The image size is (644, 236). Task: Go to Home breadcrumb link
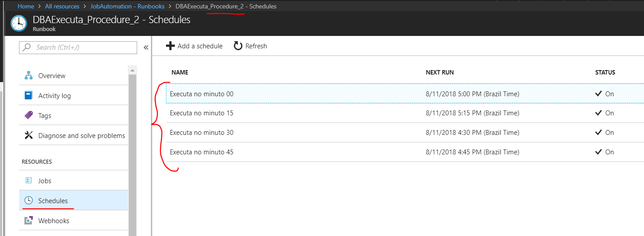click(x=26, y=6)
